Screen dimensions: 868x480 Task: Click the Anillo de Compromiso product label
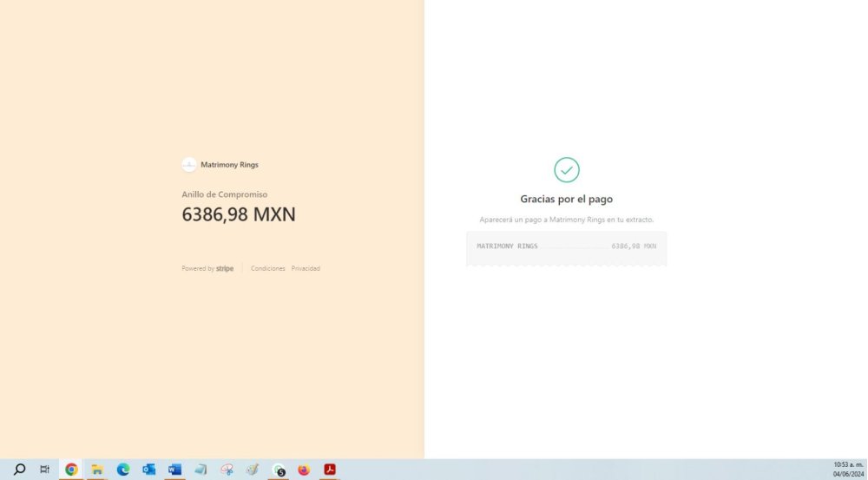[x=224, y=194]
